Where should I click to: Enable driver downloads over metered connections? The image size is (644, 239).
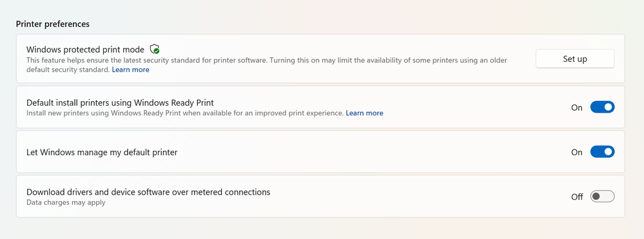click(602, 196)
